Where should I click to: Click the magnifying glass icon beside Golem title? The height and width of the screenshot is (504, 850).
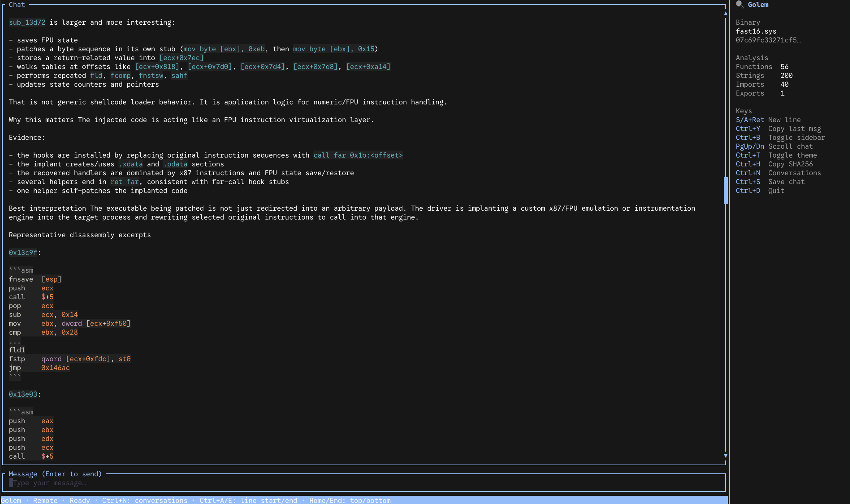coord(740,4)
